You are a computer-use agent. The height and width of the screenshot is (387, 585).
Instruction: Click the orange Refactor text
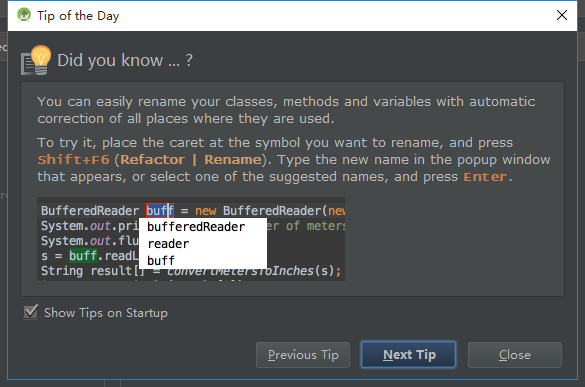pyautogui.click(x=152, y=160)
